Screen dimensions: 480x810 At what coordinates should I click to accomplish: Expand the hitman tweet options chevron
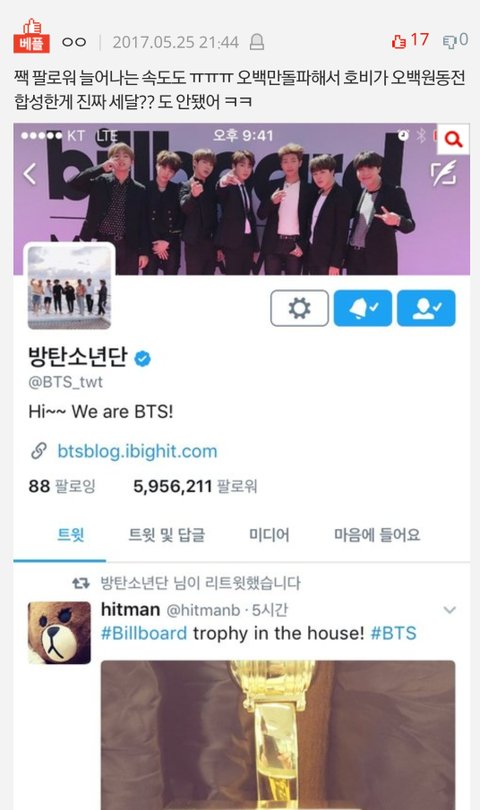click(450, 610)
